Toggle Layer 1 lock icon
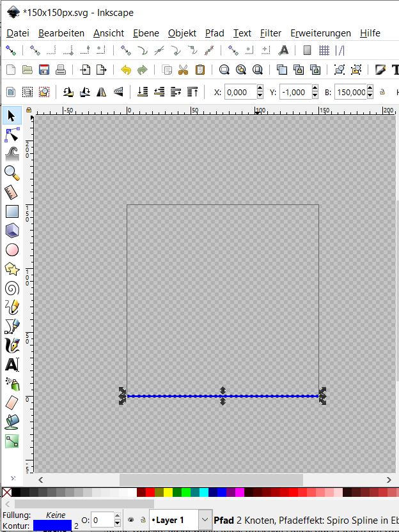The width and height of the screenshot is (399, 532). click(x=143, y=520)
